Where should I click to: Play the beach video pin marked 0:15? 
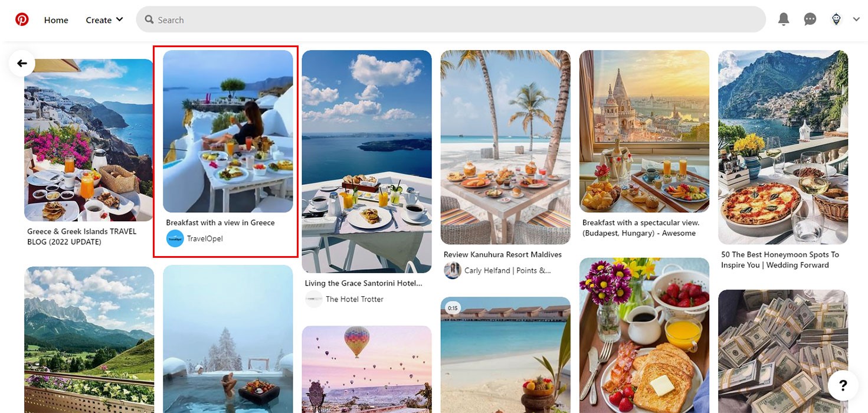[x=506, y=355]
